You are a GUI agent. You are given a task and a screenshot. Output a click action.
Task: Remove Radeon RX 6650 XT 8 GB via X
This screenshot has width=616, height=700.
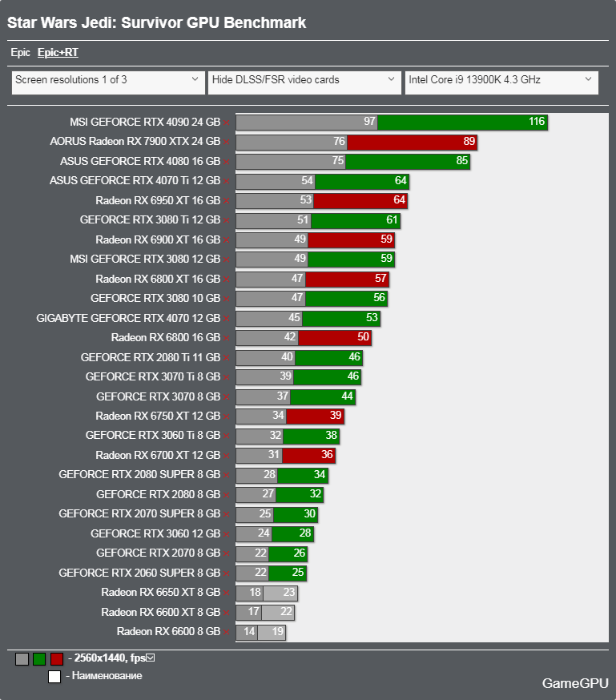pyautogui.click(x=227, y=593)
